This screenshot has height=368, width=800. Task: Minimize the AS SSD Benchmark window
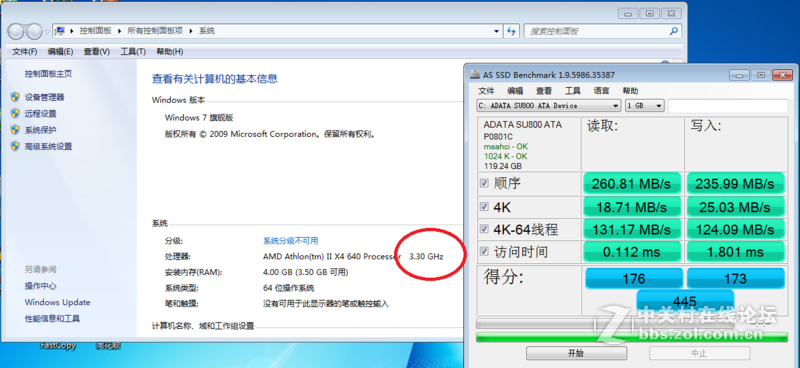pos(739,75)
